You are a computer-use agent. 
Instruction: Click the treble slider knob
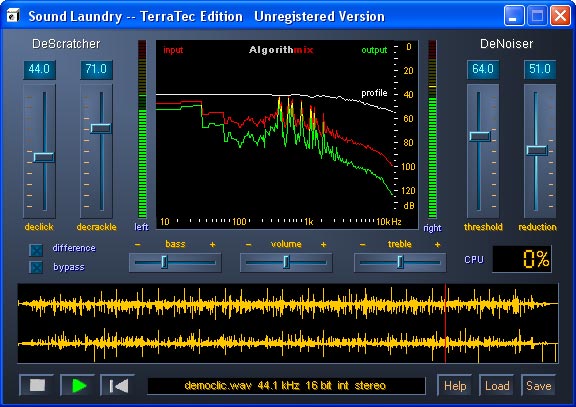click(x=400, y=262)
